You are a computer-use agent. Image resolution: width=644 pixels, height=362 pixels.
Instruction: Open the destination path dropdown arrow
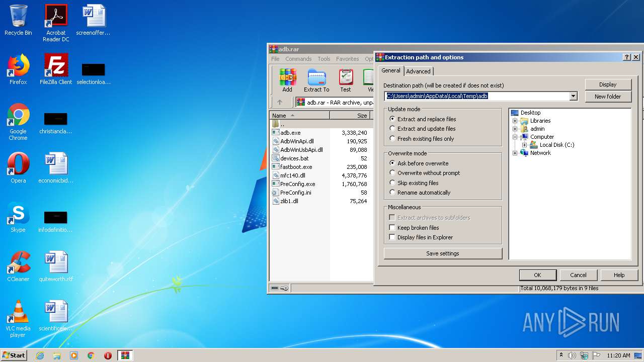pyautogui.click(x=573, y=96)
